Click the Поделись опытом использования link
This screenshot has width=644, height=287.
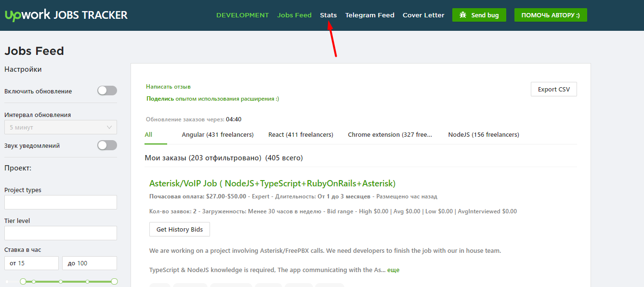(x=212, y=99)
